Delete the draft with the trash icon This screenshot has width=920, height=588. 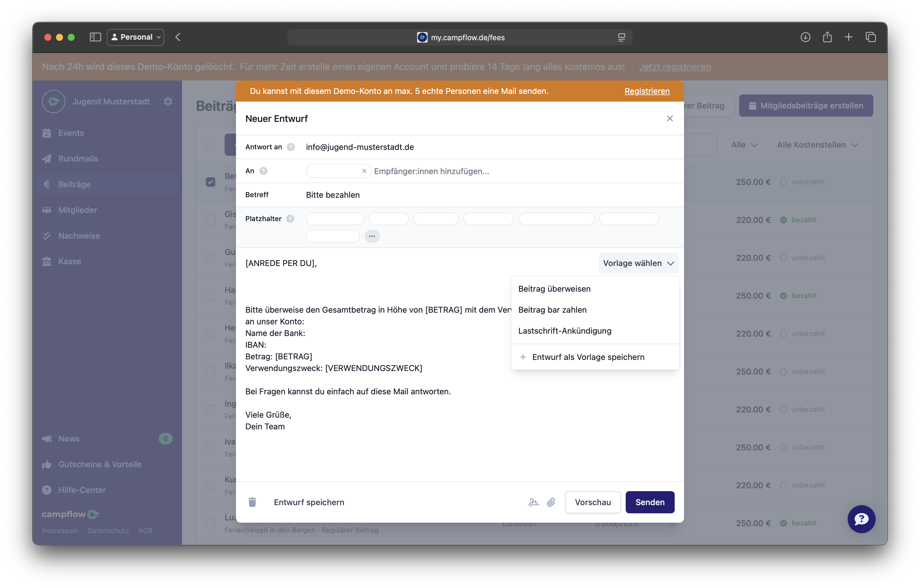pos(252,502)
